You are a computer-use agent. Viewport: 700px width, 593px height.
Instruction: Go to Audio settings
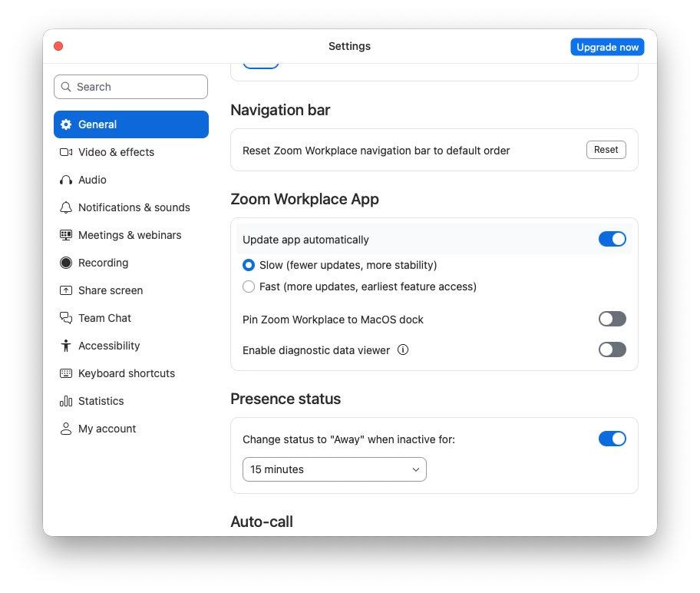click(x=131, y=180)
